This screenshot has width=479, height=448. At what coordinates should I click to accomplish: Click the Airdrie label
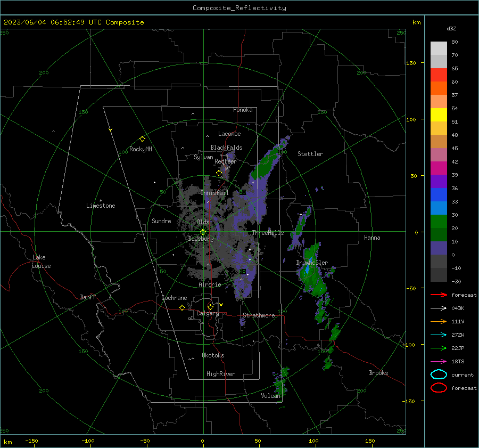coord(210,284)
